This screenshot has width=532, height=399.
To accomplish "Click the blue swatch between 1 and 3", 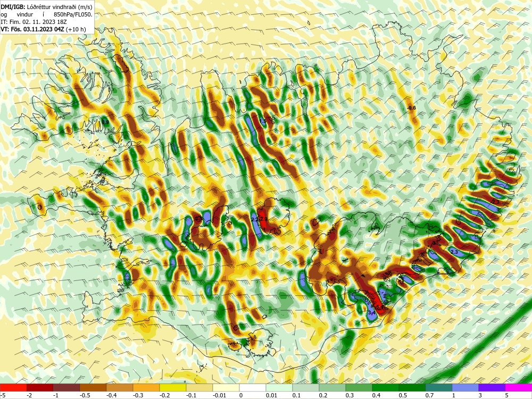I will [x=465, y=387].
